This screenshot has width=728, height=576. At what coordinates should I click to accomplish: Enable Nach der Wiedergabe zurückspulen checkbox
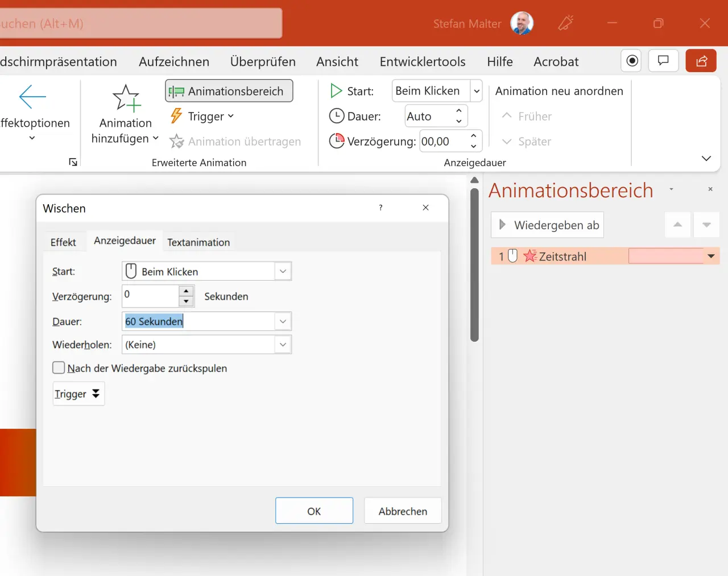(59, 368)
